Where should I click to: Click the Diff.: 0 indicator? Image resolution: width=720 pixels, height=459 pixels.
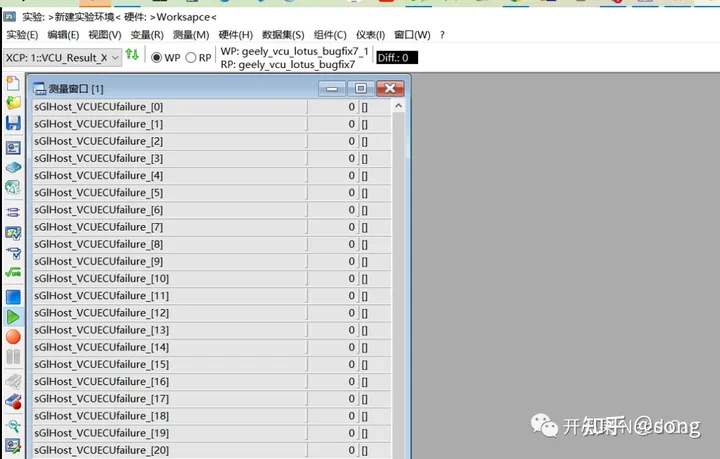pyautogui.click(x=397, y=57)
